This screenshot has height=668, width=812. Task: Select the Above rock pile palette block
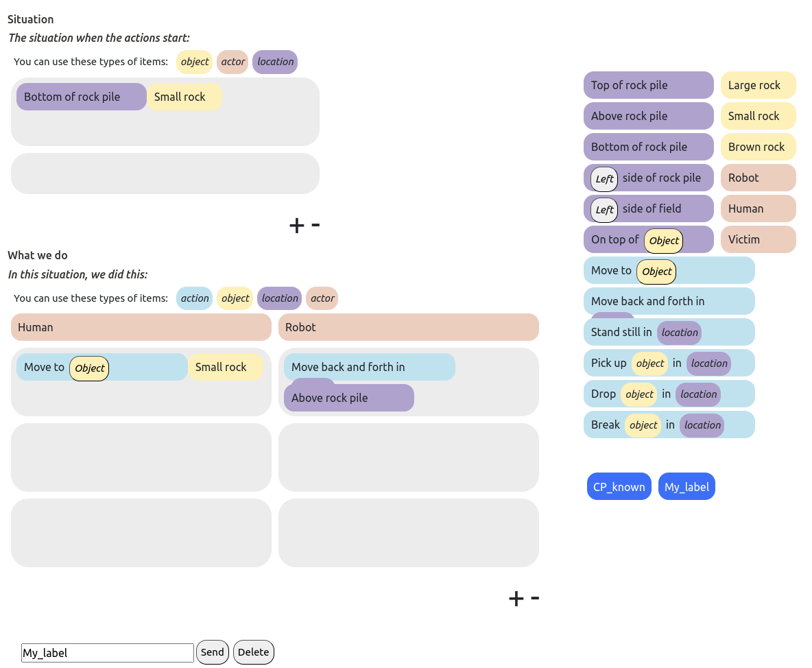[648, 116]
